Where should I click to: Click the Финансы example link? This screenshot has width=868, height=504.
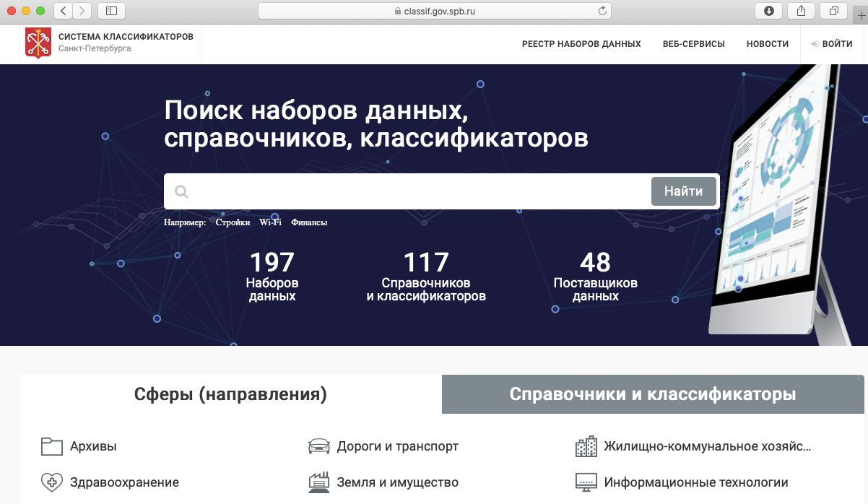click(309, 222)
